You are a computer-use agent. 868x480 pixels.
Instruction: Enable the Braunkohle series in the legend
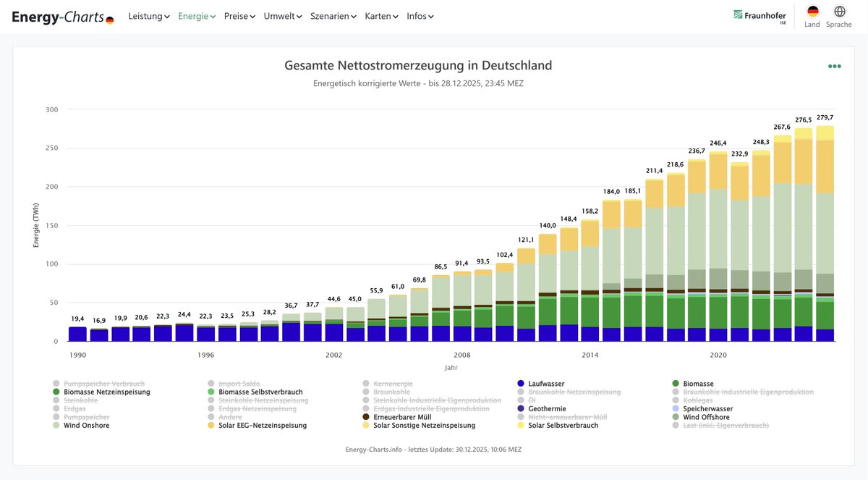pyautogui.click(x=392, y=392)
